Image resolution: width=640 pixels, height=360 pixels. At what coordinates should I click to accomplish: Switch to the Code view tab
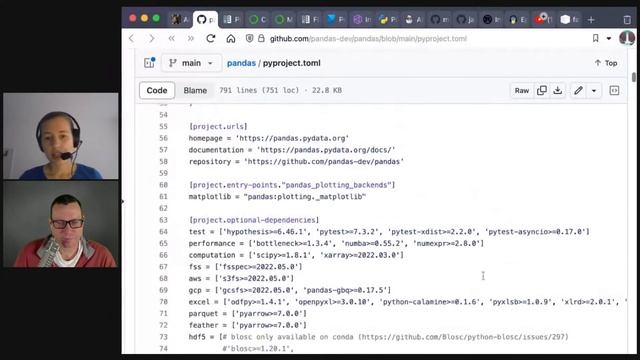click(157, 90)
